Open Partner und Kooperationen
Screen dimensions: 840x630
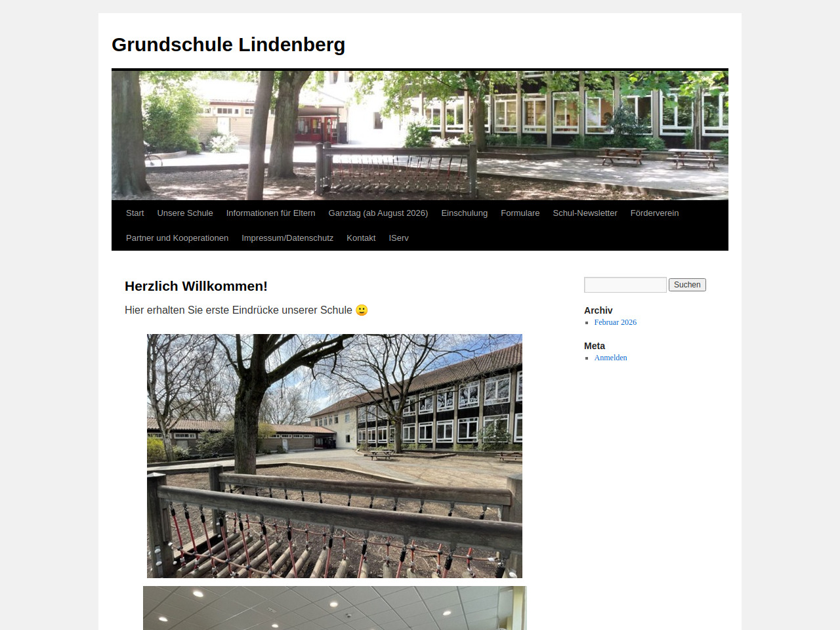pyautogui.click(x=177, y=238)
